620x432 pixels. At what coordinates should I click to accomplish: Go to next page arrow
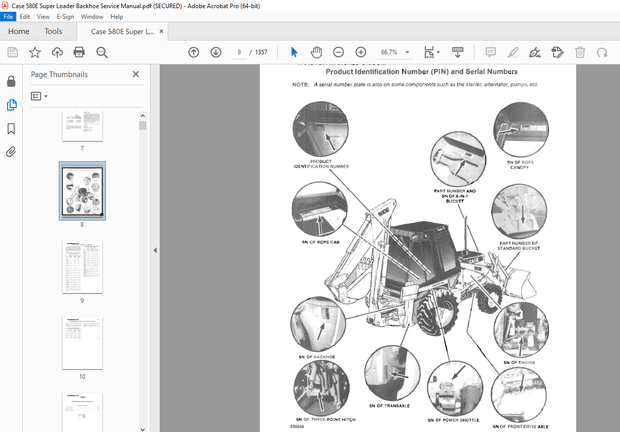(216, 52)
